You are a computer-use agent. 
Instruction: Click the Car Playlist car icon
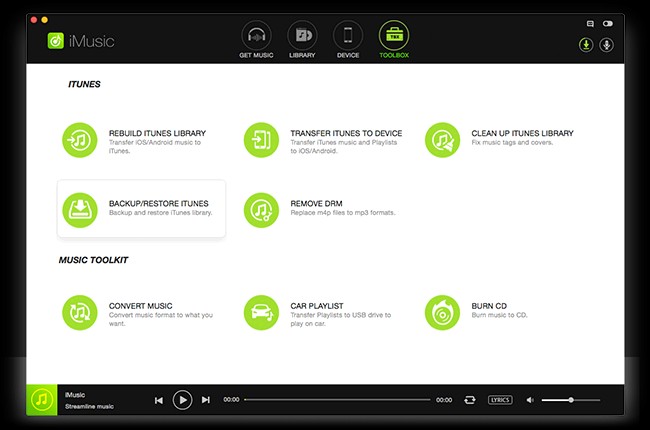coord(261,313)
